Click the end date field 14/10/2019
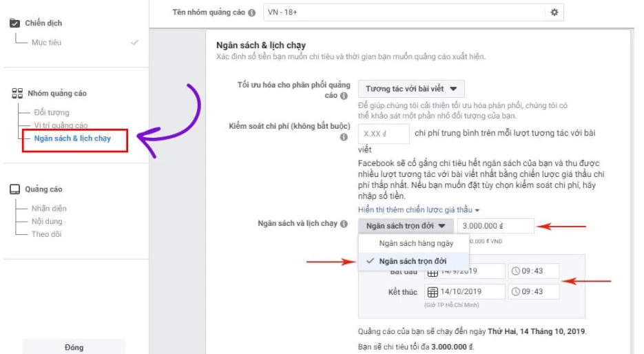 [465, 291]
